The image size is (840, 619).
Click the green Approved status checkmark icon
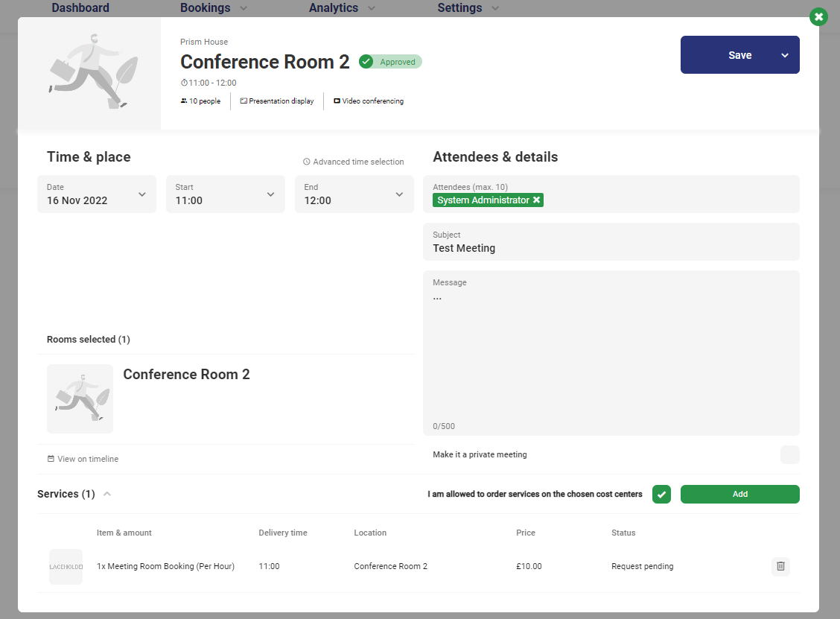[x=366, y=62]
